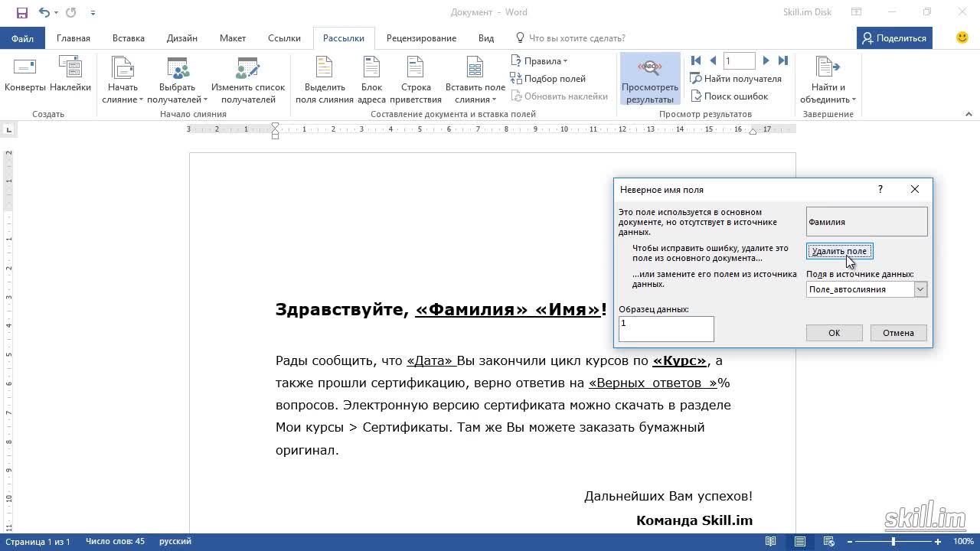Click the help question mark in dialog
The image size is (980, 551).
pos(880,189)
